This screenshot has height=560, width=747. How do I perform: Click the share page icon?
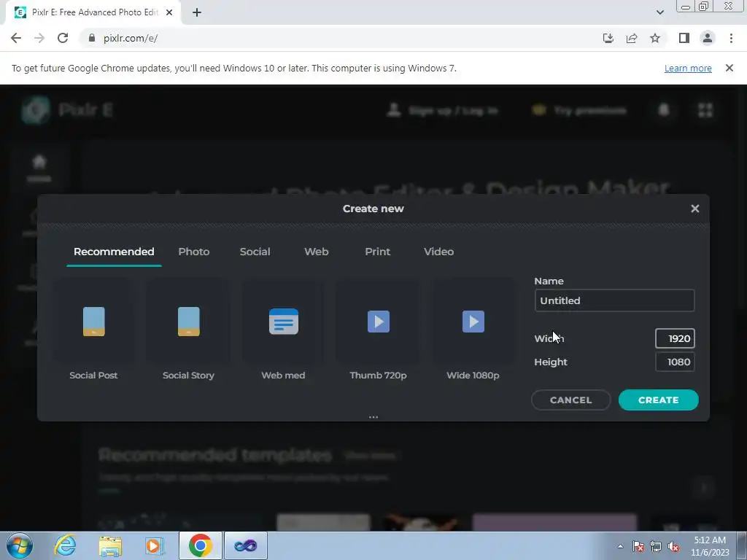click(632, 38)
